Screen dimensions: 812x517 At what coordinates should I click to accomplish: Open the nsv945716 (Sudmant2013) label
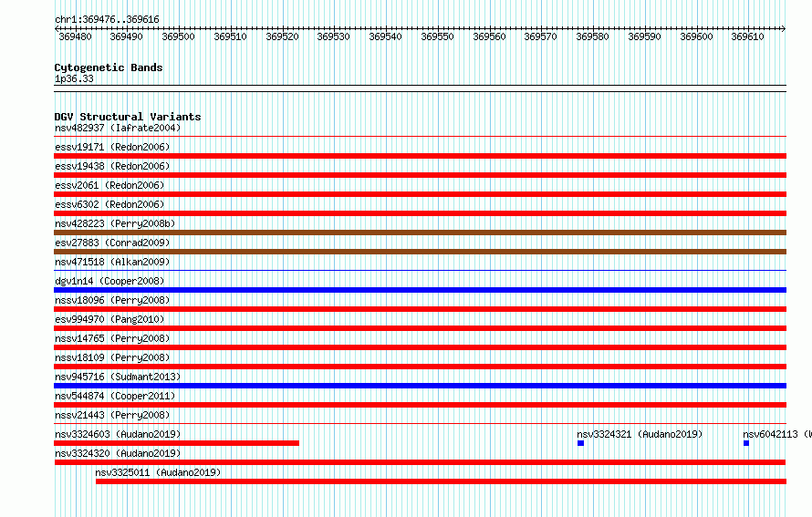pos(118,377)
